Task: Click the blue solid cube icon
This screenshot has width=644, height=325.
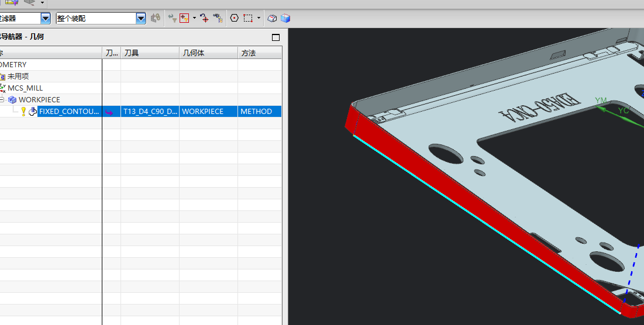Action: click(285, 18)
